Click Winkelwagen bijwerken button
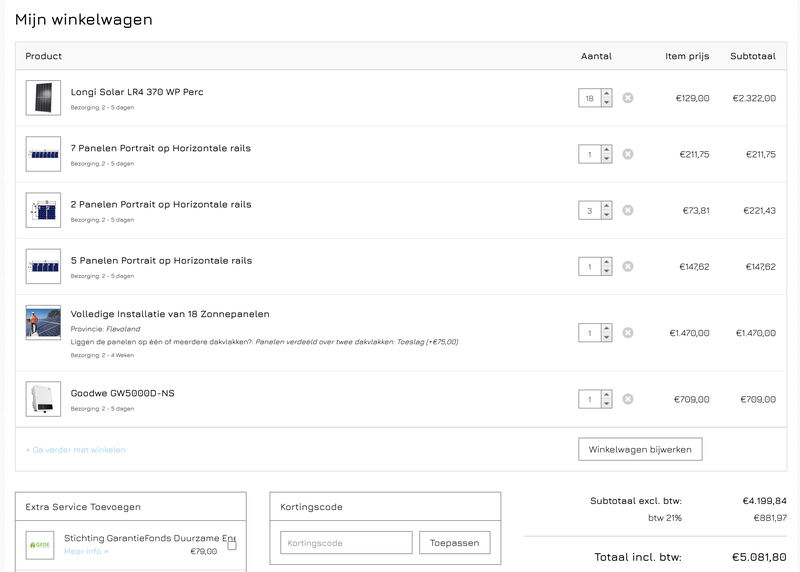Image resolution: width=800 pixels, height=572 pixels. click(x=640, y=449)
